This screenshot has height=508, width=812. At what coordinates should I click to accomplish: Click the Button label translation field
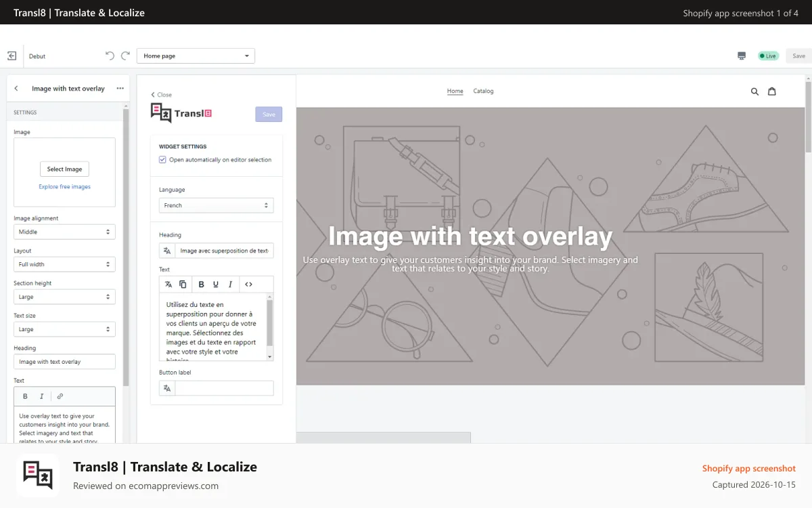224,388
